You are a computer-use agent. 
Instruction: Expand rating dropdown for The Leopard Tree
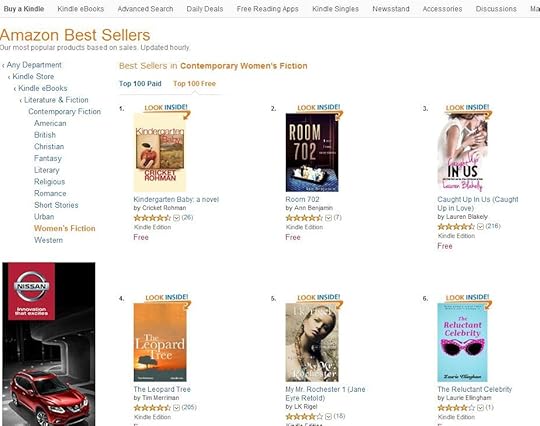(x=176, y=408)
